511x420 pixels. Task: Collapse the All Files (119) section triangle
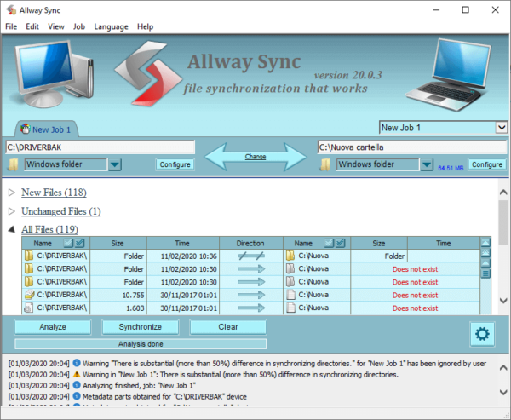tap(12, 229)
